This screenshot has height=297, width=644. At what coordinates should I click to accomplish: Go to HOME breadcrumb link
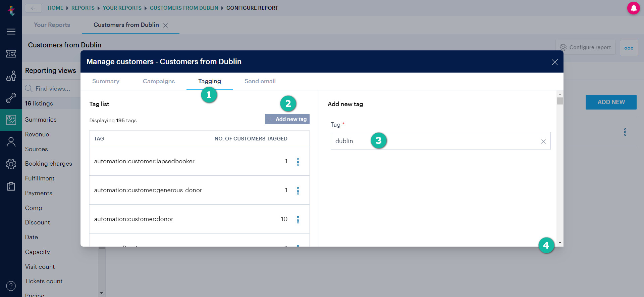coord(55,8)
